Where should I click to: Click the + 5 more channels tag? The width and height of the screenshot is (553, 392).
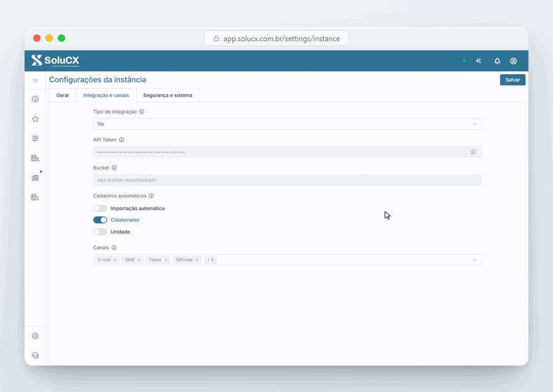tap(211, 260)
